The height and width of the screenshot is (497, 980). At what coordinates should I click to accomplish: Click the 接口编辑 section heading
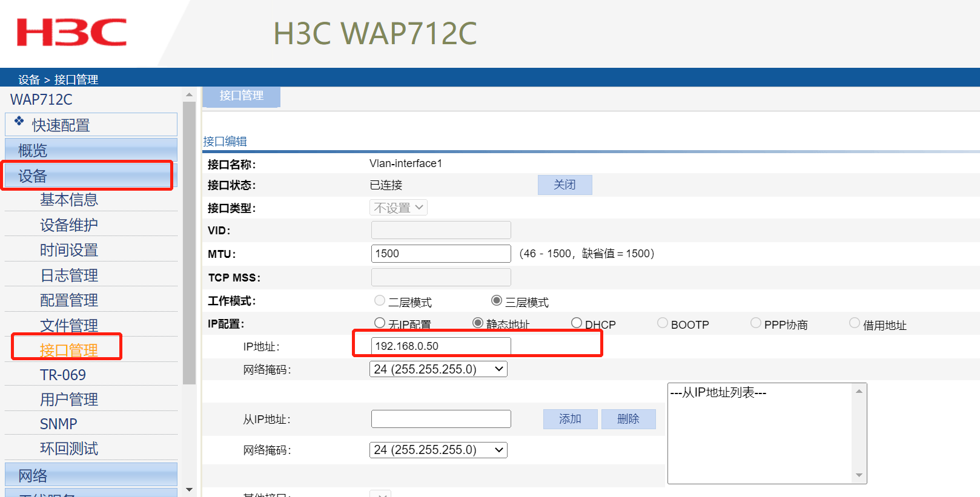[225, 142]
